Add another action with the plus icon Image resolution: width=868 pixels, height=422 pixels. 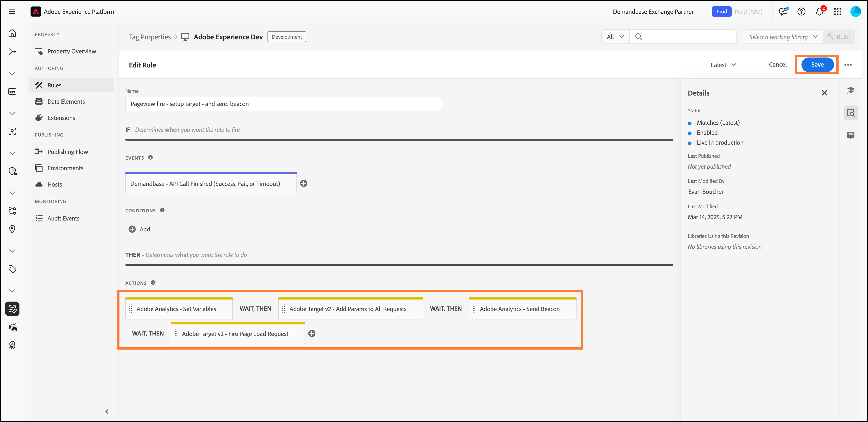tap(312, 334)
